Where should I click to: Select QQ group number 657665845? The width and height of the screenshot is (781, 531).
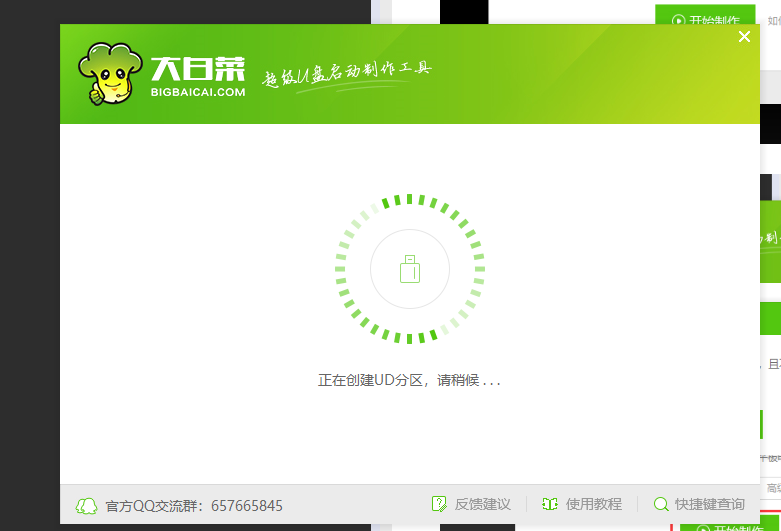tap(247, 506)
